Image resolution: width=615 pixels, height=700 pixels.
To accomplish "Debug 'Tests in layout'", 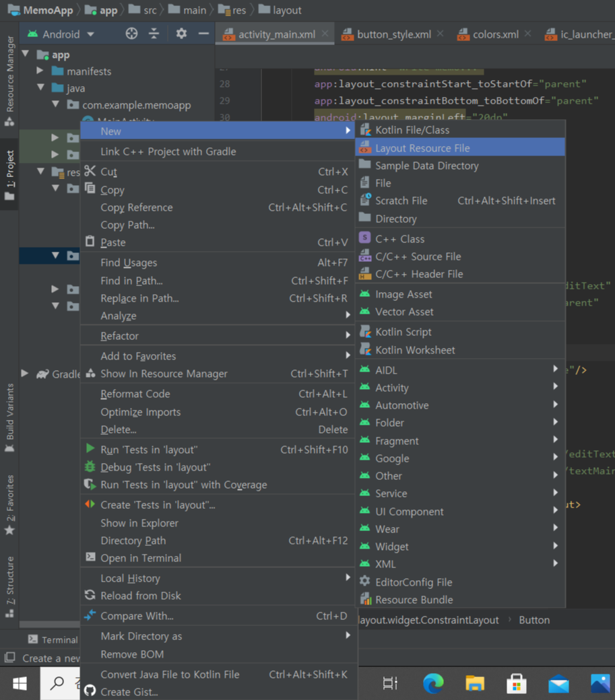I will pos(218,467).
